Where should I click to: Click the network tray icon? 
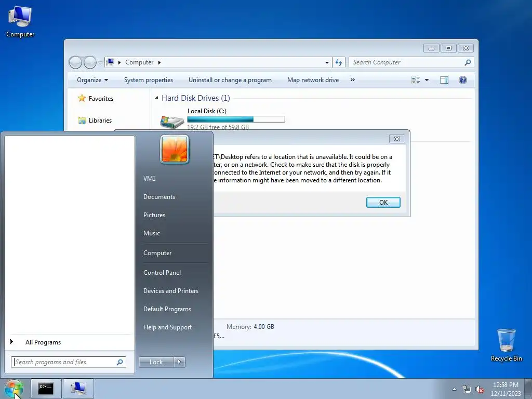point(467,389)
